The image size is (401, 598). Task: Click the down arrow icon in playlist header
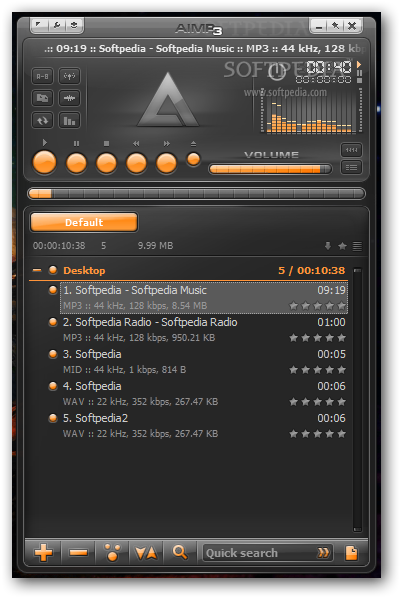[328, 246]
